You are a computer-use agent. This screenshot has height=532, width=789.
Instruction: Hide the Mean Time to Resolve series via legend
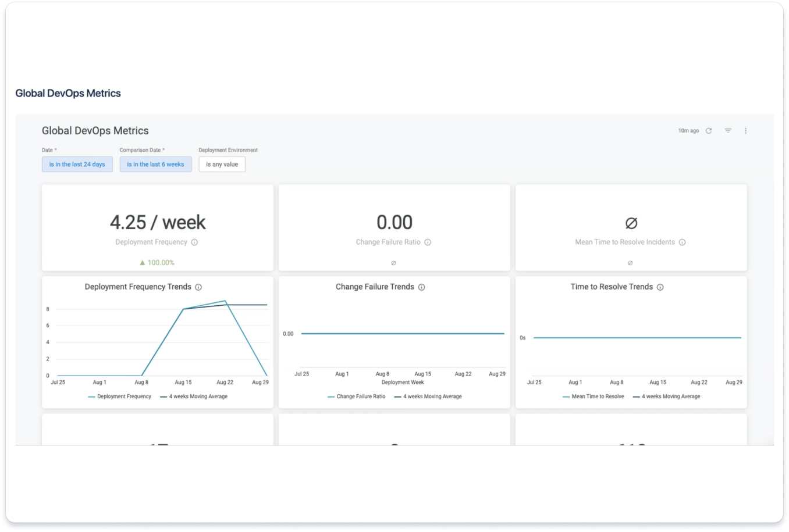click(598, 396)
